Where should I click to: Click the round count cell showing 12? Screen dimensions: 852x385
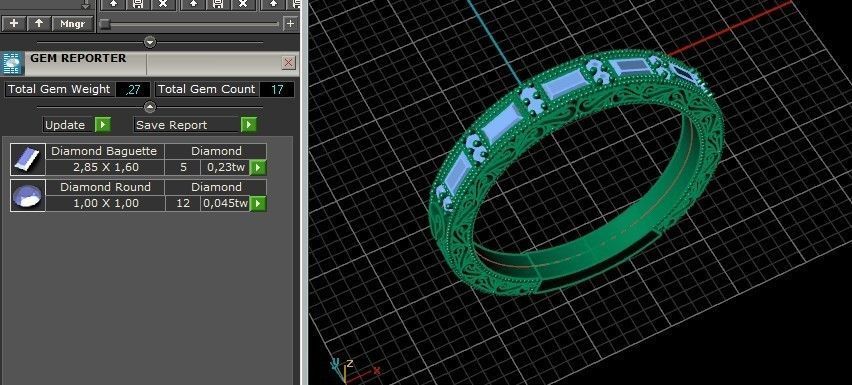coord(183,203)
